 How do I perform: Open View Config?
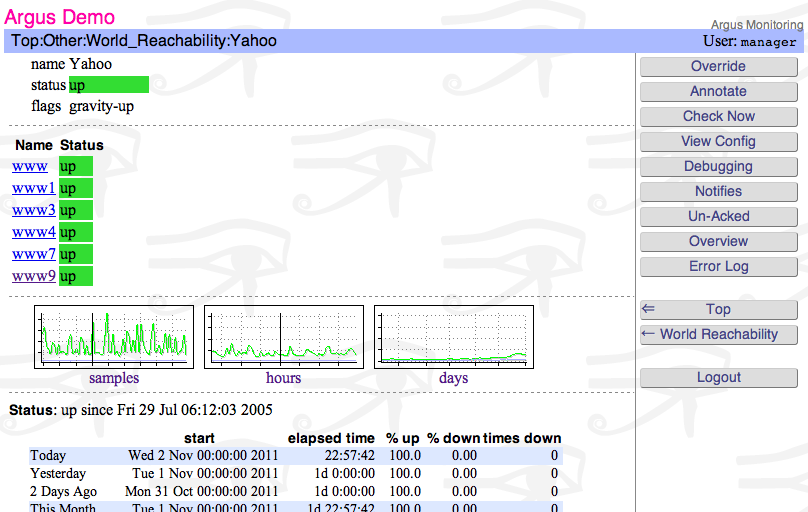(x=718, y=141)
